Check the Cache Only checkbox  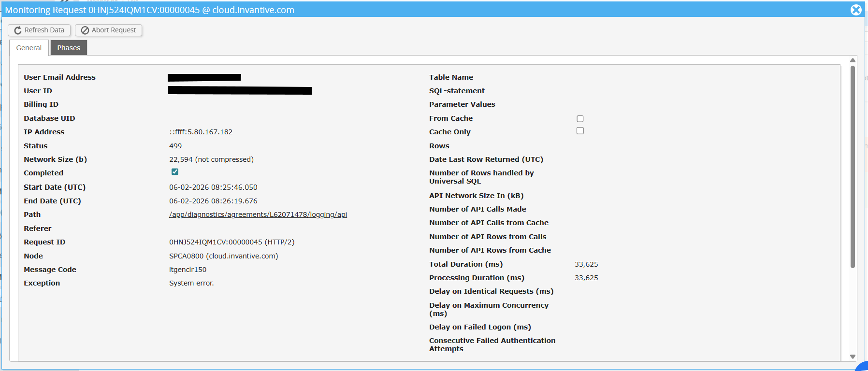(x=580, y=131)
